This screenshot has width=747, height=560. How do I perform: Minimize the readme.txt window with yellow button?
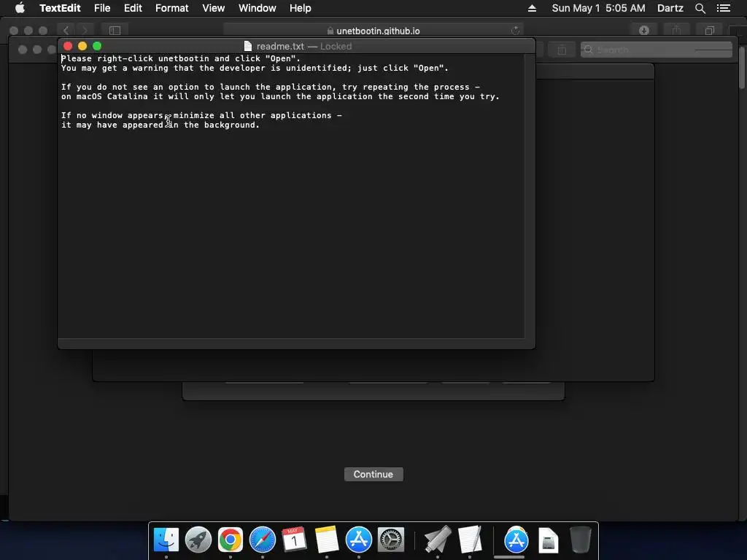tap(82, 46)
